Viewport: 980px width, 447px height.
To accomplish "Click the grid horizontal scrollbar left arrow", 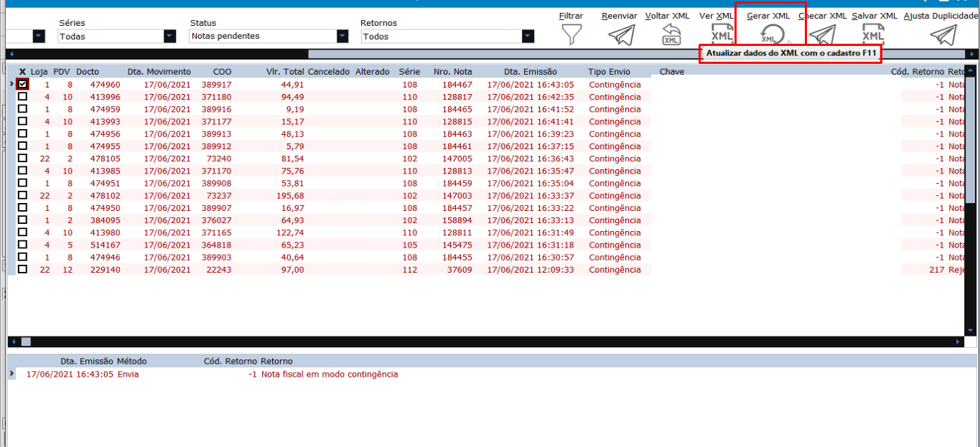I will [x=13, y=342].
